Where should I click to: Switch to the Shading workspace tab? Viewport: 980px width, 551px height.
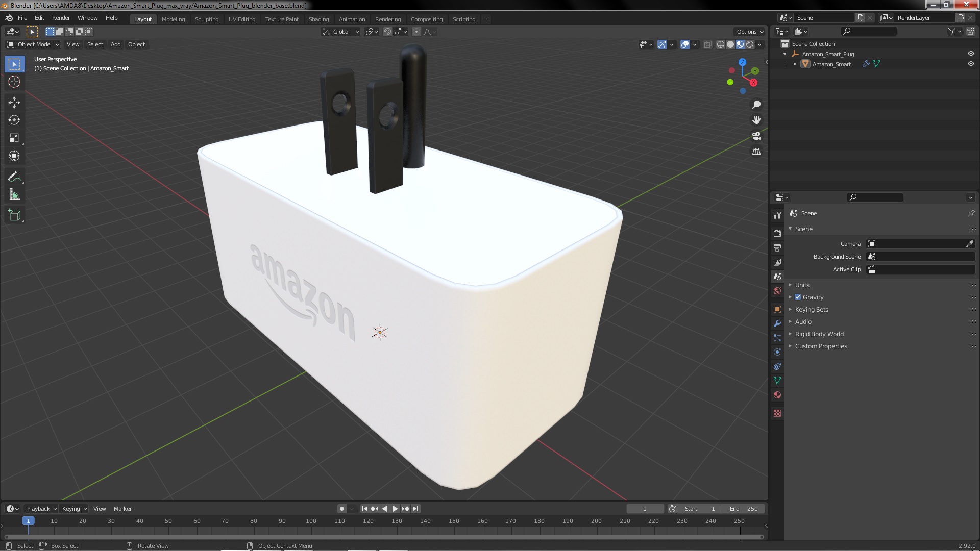[318, 19]
